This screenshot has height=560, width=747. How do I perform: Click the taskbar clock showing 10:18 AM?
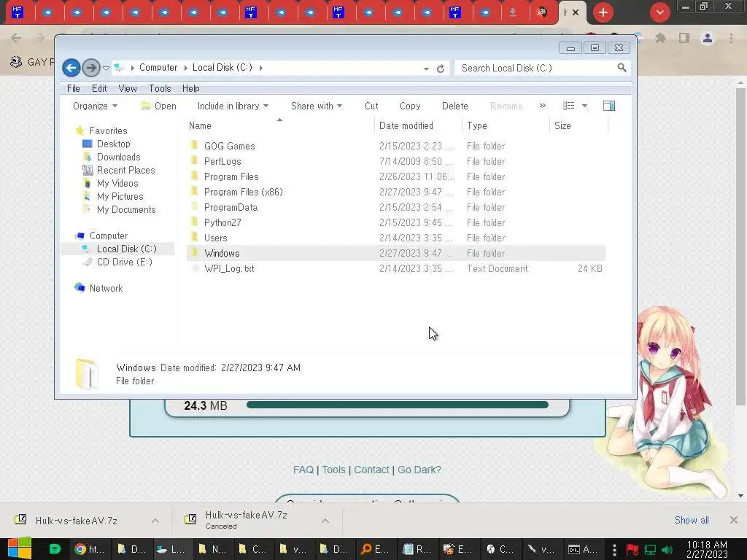[707, 549]
